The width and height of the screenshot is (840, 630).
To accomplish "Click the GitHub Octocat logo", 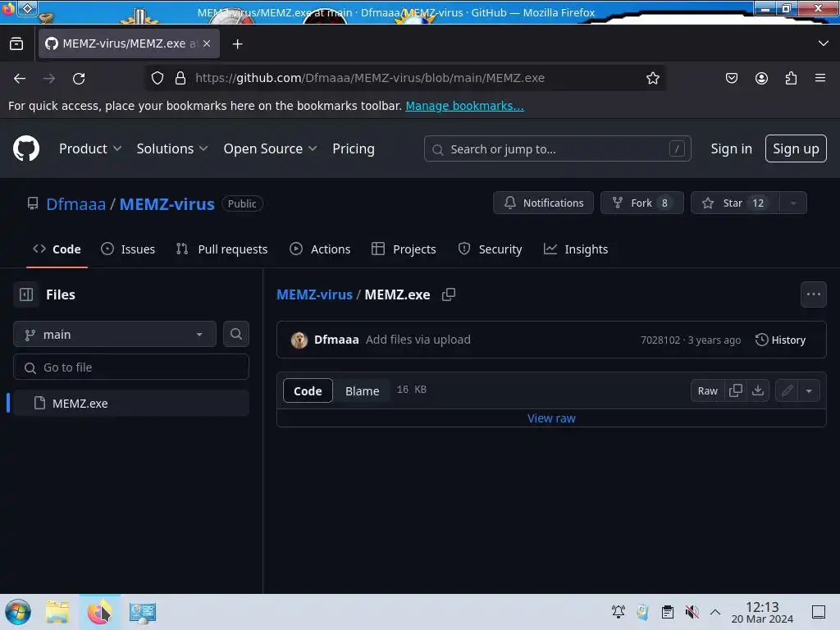I will coord(26,148).
